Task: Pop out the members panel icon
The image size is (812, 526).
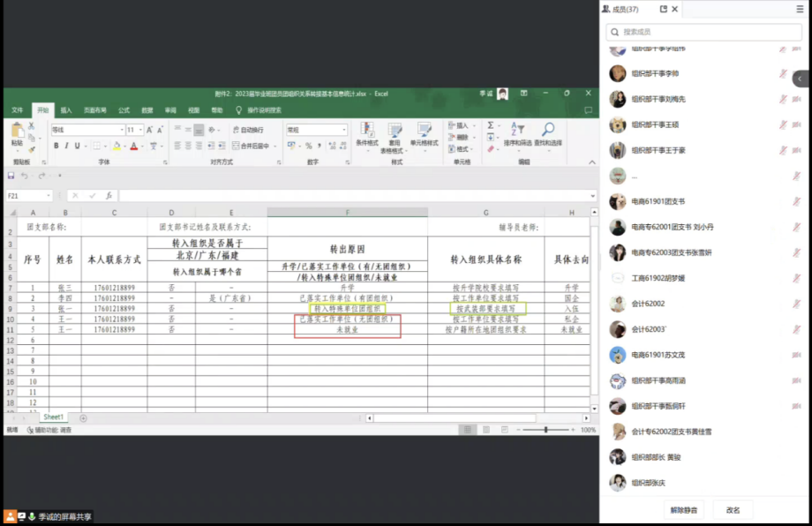Action: tap(664, 9)
